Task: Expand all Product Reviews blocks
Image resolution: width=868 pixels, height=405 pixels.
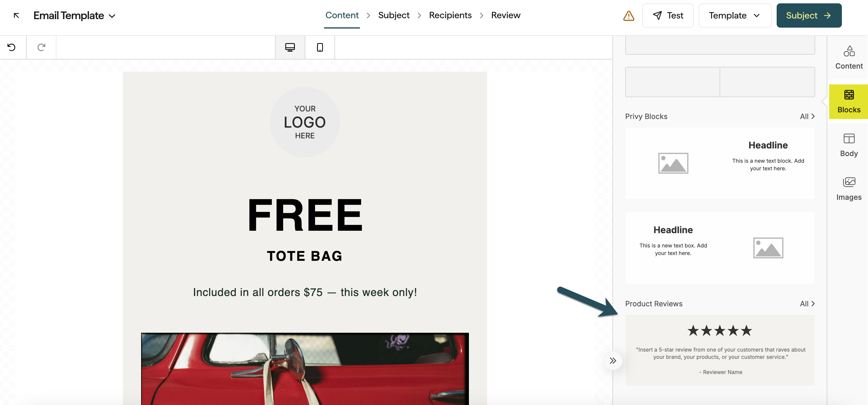Action: 807,304
